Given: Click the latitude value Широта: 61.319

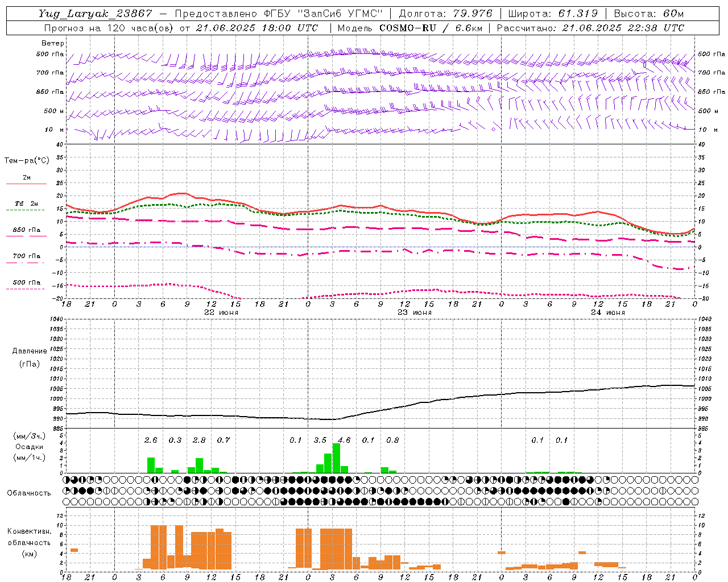Looking at the screenshot, I should (553, 14).
